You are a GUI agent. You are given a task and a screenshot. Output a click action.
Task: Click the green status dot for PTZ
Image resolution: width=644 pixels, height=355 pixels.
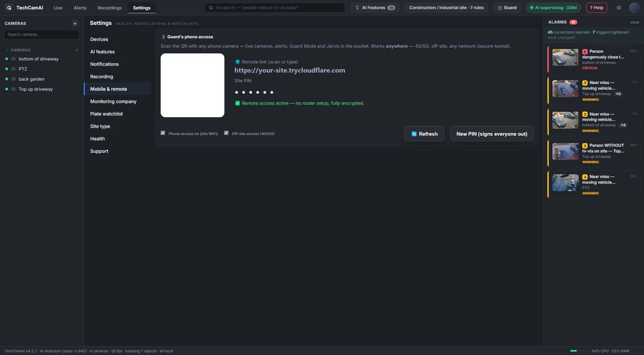[6, 69]
